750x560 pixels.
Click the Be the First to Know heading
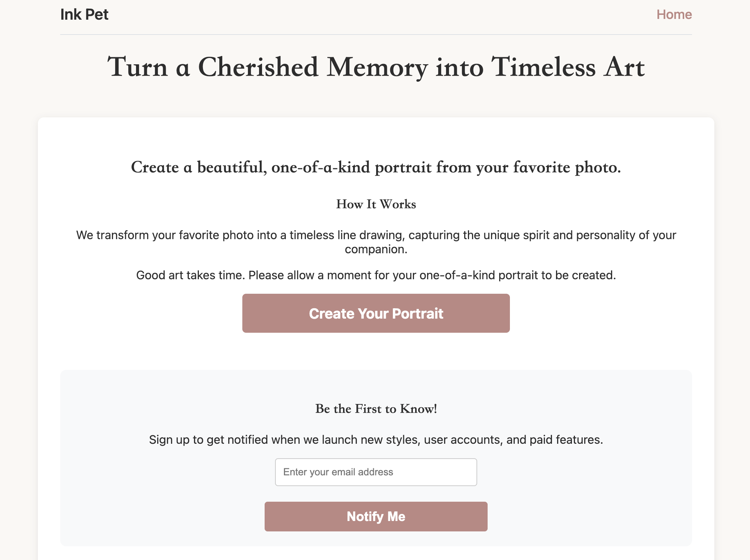[x=376, y=409]
